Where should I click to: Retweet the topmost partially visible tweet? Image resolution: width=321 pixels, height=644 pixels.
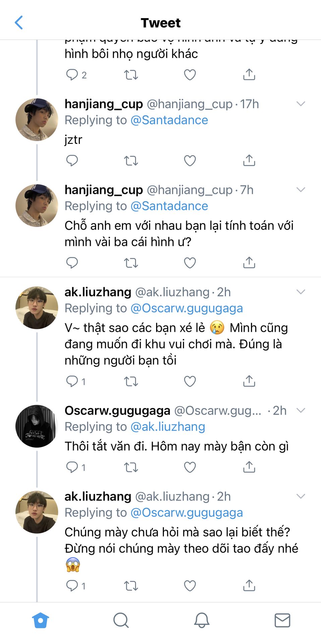tap(131, 75)
